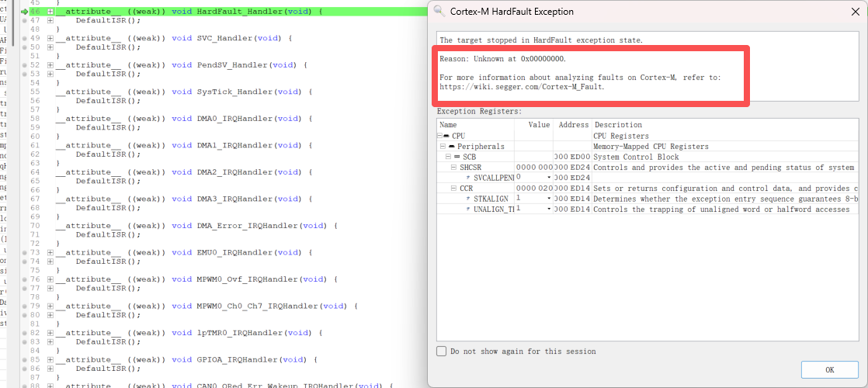
Task: Open the STKALIGN value dropdown
Action: 549,199
